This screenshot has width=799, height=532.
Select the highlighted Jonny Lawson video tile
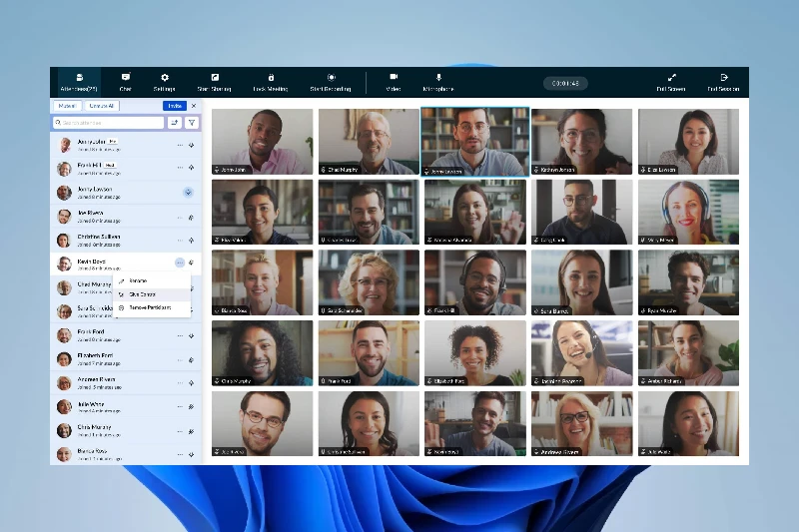click(x=475, y=142)
